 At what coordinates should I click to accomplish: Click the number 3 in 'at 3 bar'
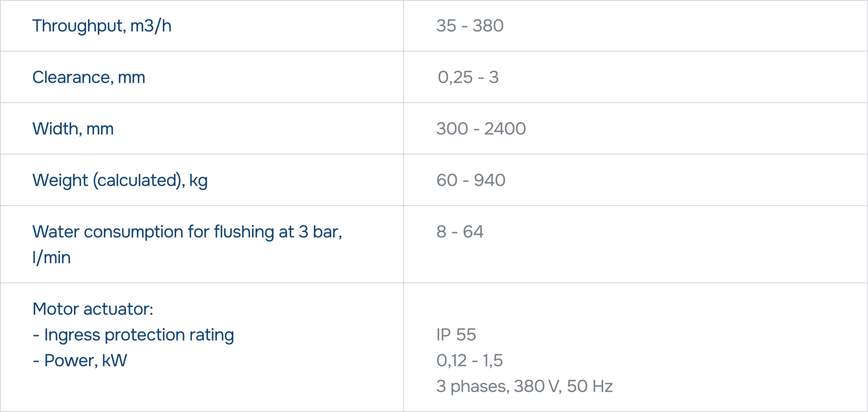point(303,232)
